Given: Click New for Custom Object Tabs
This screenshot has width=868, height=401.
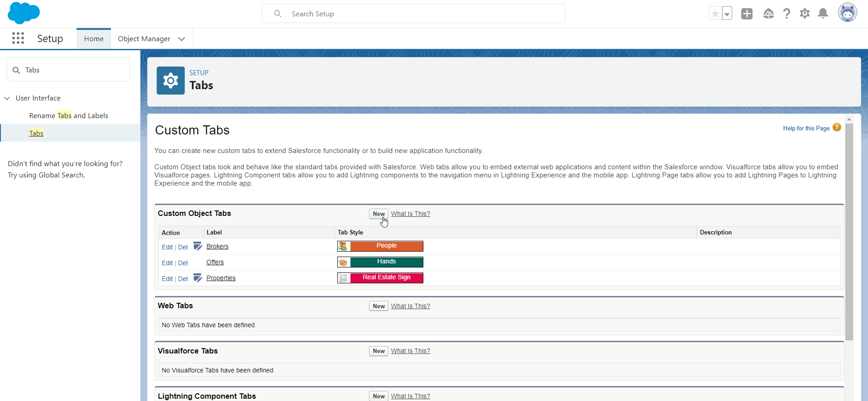Looking at the screenshot, I should click(379, 214).
